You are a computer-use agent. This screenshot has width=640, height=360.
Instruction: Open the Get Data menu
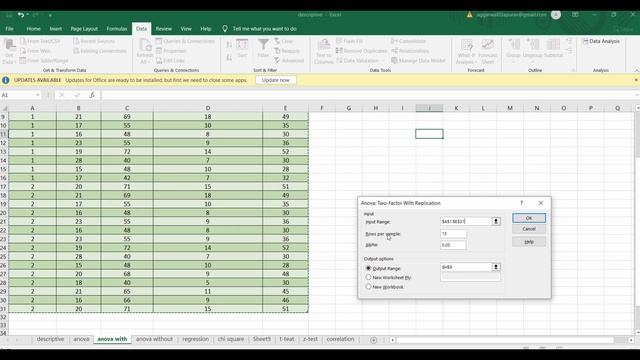[x=9, y=51]
